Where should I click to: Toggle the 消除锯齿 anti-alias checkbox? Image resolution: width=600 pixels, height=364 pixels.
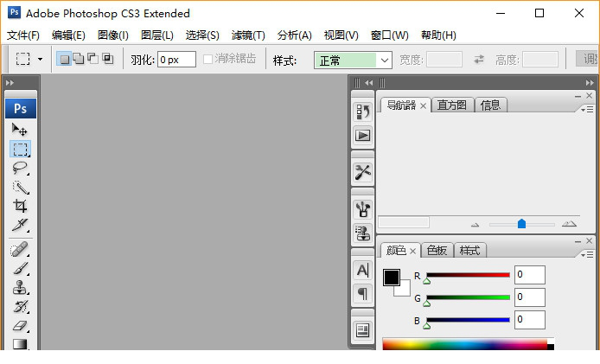pyautogui.click(x=207, y=59)
